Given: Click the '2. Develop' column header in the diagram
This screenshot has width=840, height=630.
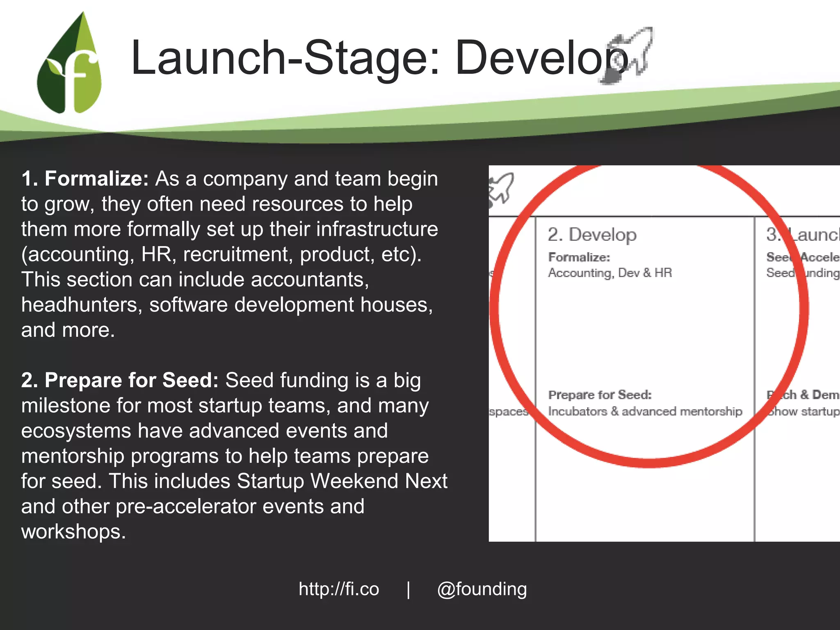Looking at the screenshot, I should pos(592,235).
